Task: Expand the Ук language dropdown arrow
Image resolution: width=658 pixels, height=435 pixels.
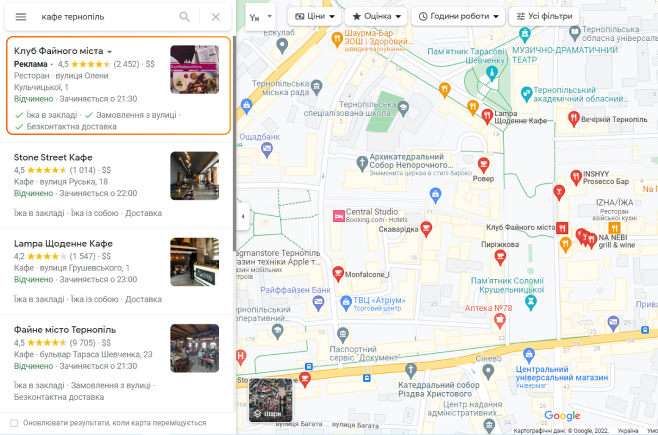Action: pyautogui.click(x=270, y=16)
